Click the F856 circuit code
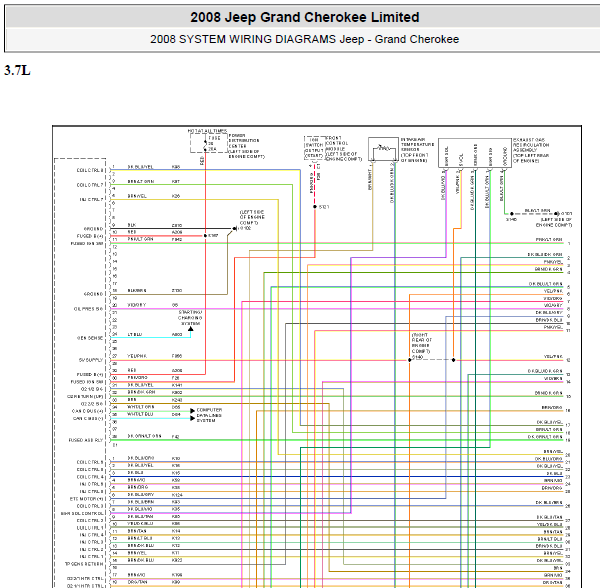Image resolution: width=600 pixels, height=588 pixels. point(177,356)
